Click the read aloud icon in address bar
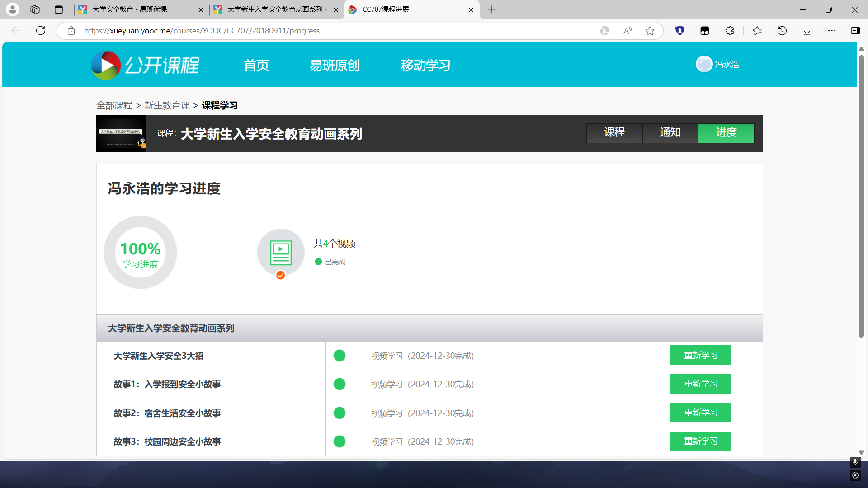This screenshot has width=868, height=488. [x=628, y=31]
